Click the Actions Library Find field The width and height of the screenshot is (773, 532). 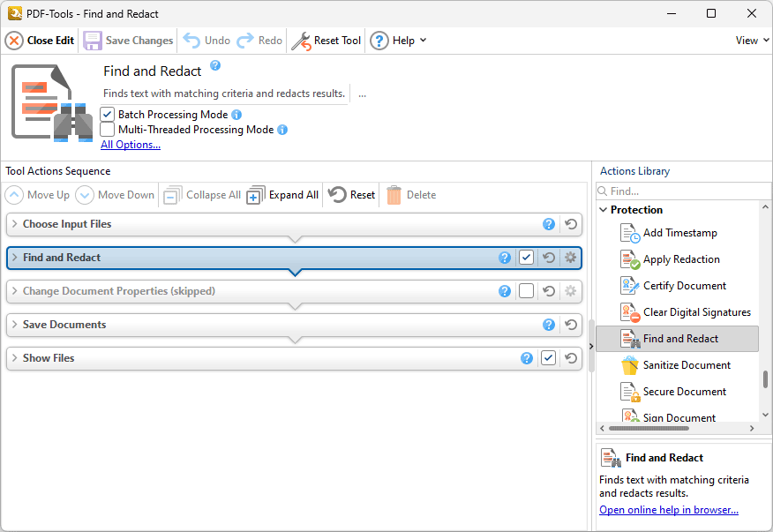[x=684, y=191]
